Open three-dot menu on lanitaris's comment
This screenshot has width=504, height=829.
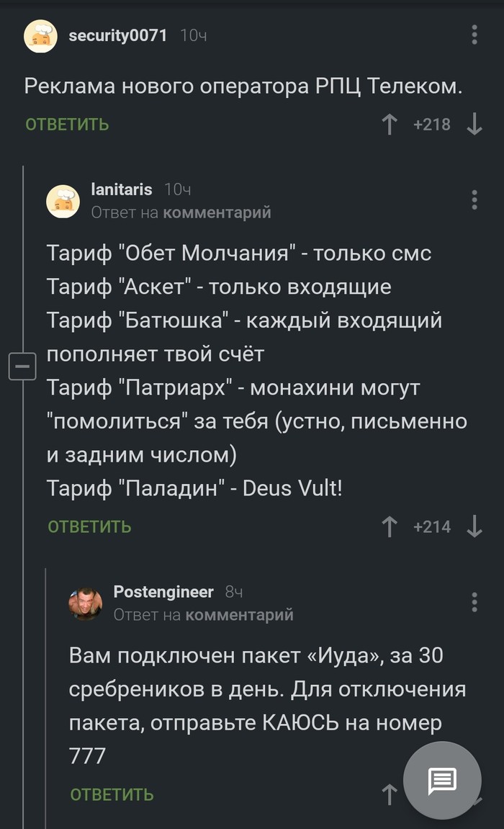474,200
